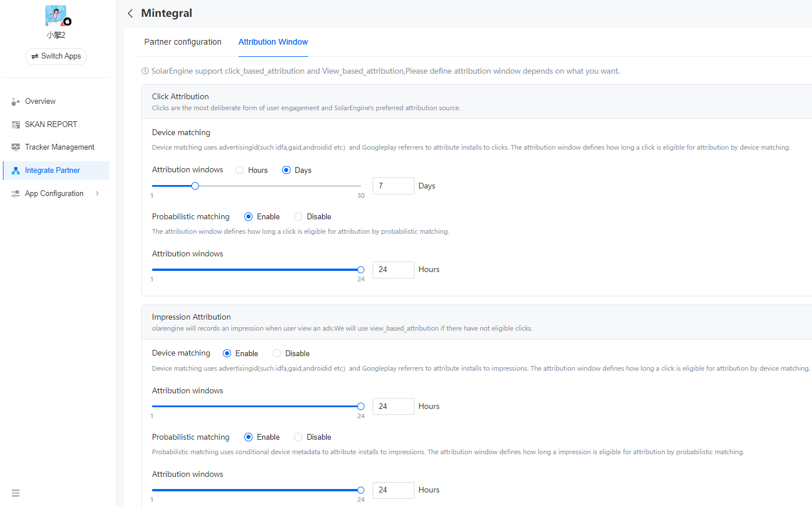
Task: Enable probabilistic matching under Impression Attribution
Action: (248, 437)
